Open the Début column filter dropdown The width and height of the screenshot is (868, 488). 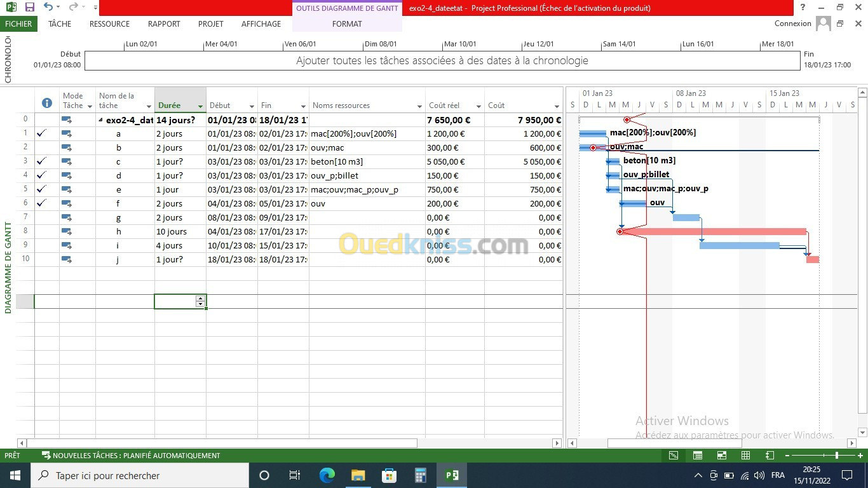pos(252,106)
